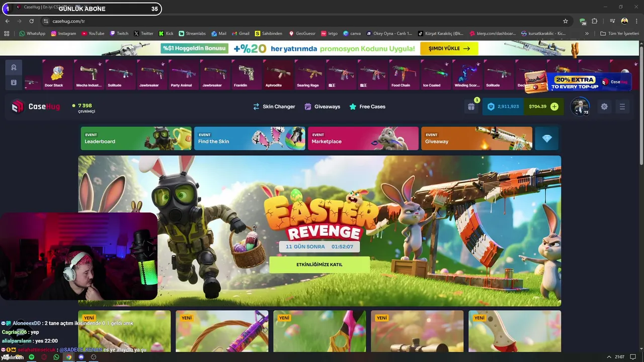Open the Kick bookmark
Screen dimensions: 644x362
[166, 34]
